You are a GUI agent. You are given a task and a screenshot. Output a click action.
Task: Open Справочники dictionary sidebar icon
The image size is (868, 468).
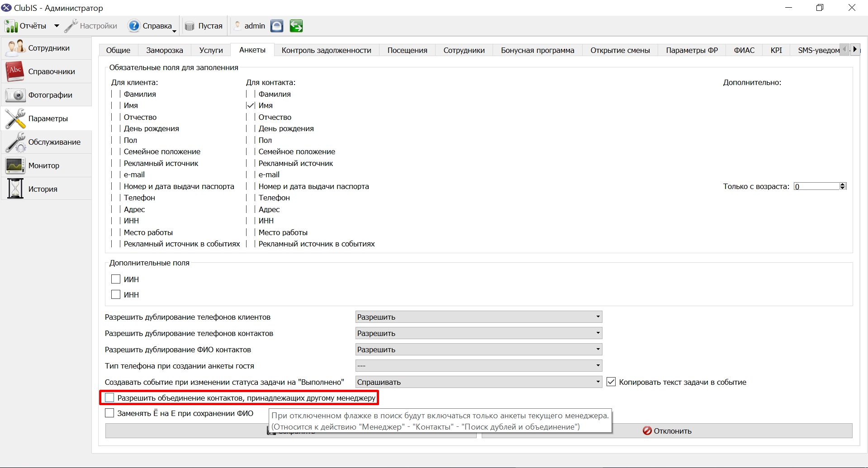[14, 71]
